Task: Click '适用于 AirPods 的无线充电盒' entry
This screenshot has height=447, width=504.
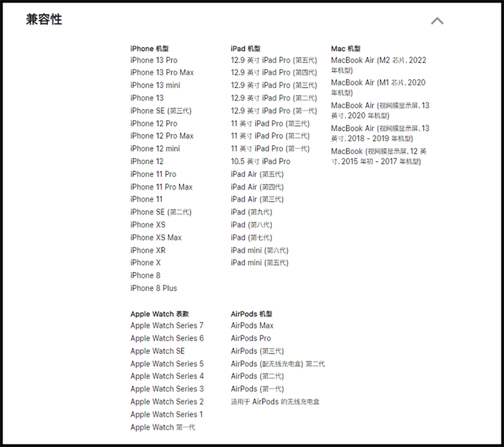Action: pyautogui.click(x=275, y=402)
